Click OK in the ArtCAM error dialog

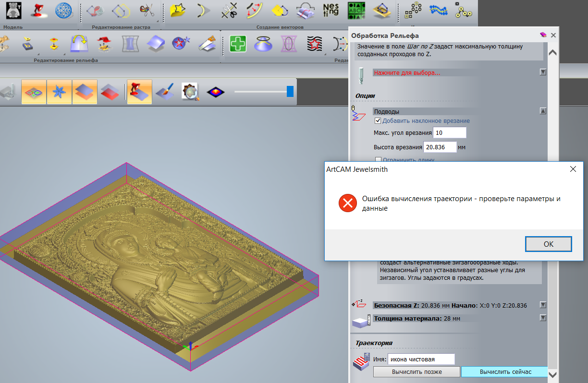[x=548, y=244]
